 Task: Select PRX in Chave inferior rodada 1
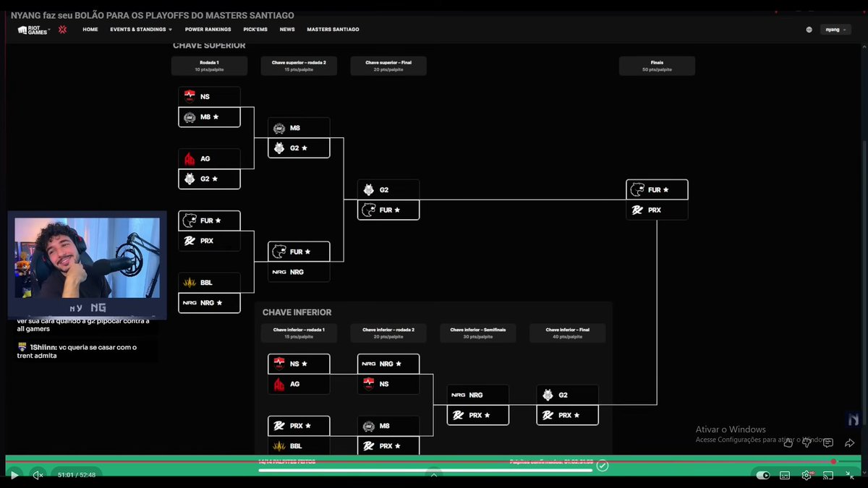pyautogui.click(x=299, y=426)
